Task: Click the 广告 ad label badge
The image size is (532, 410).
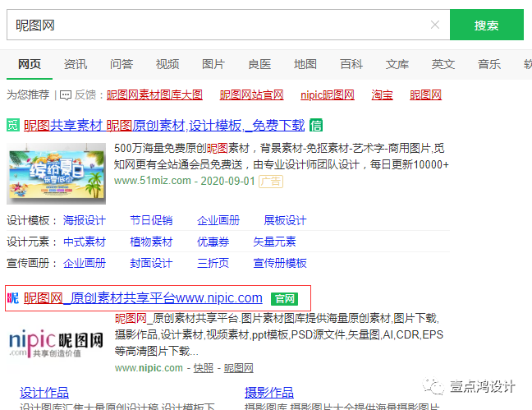Action: pyautogui.click(x=271, y=182)
